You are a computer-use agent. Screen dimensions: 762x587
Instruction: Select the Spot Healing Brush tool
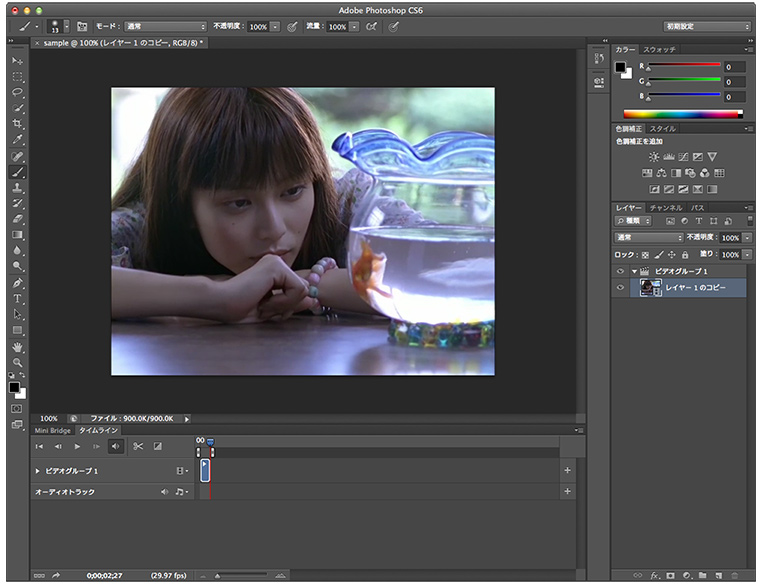coord(17,156)
